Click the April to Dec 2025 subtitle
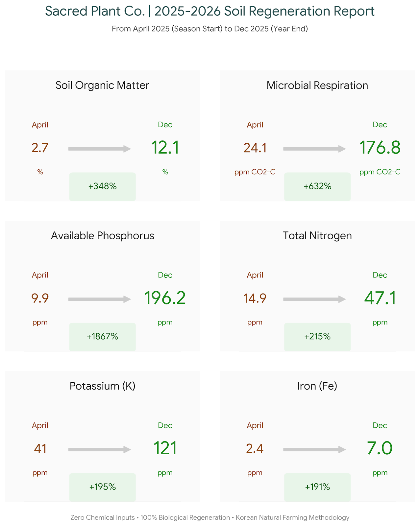The image size is (420, 526). (210, 29)
